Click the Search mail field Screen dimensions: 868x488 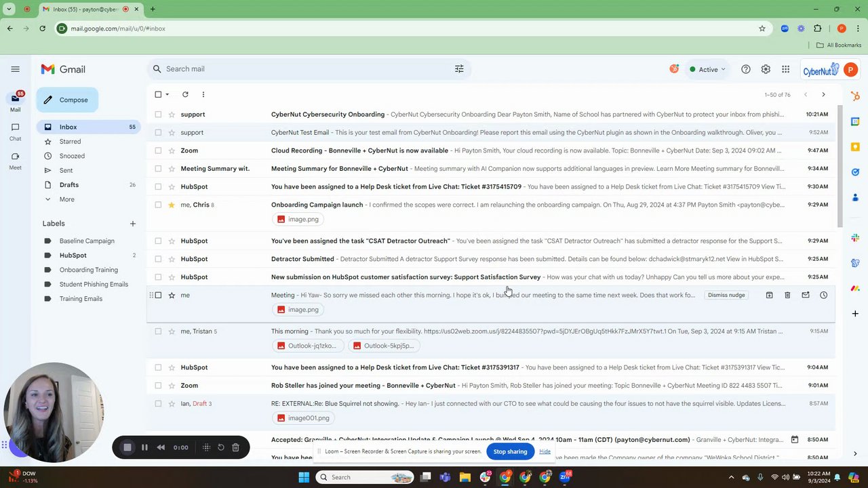pos(309,68)
